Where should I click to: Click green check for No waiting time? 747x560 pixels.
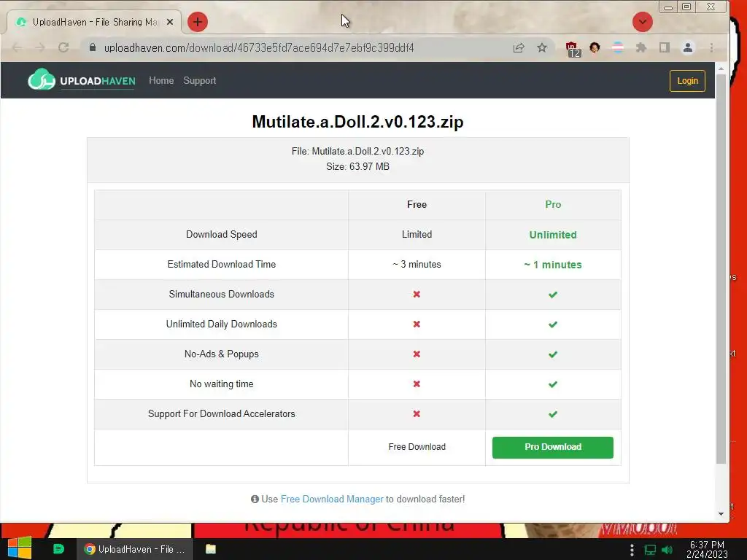[x=553, y=384]
